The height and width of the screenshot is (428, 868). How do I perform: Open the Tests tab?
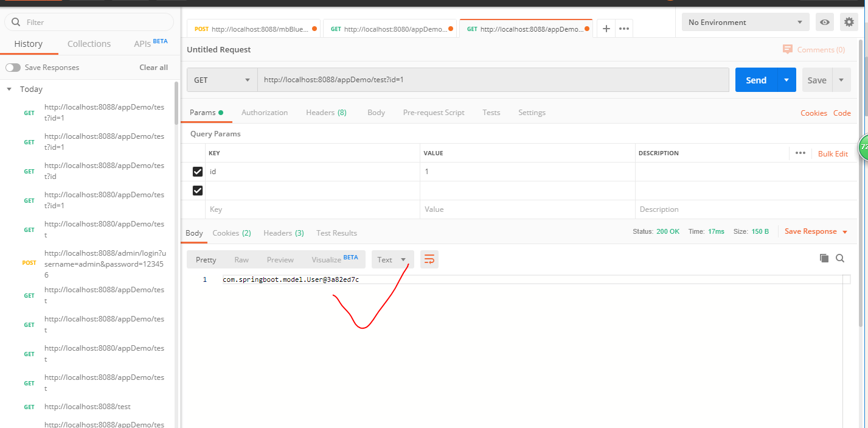pos(491,112)
